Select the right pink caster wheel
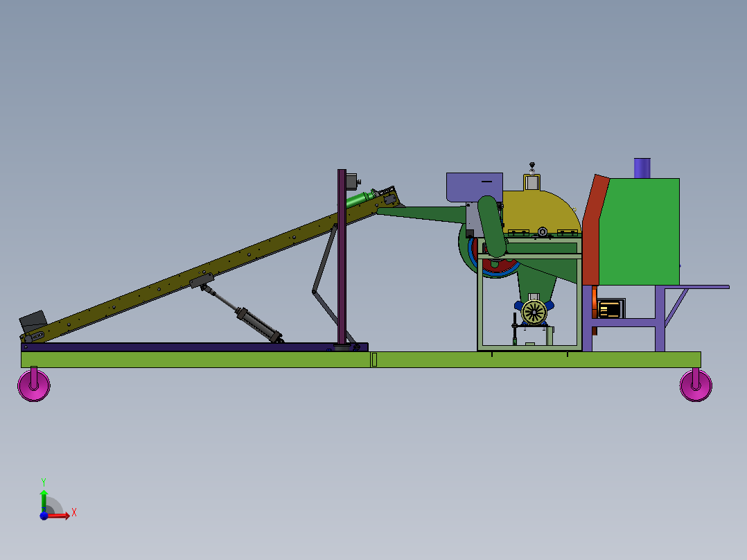Viewport: 747px width, 560px height. pos(696,385)
